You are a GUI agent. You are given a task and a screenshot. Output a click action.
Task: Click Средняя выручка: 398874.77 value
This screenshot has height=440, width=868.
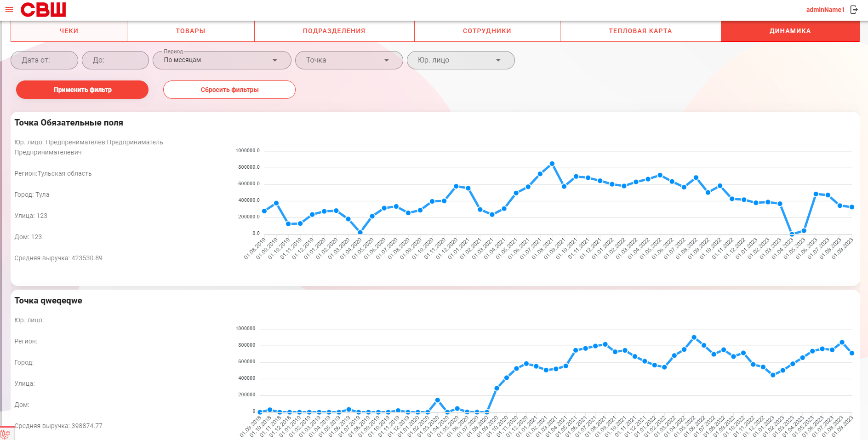point(58,426)
